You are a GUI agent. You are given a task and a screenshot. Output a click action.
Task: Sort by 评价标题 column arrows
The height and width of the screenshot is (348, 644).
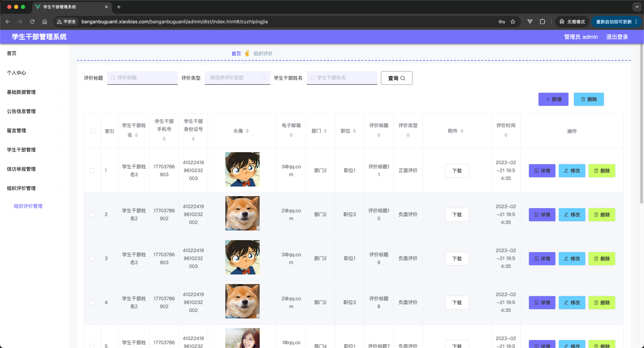tap(379, 135)
